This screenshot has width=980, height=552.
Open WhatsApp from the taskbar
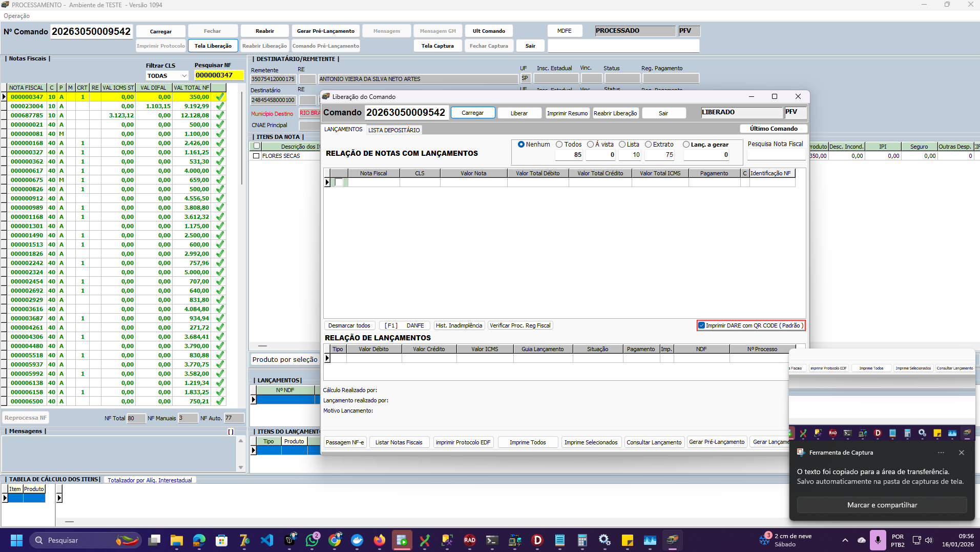point(312,540)
